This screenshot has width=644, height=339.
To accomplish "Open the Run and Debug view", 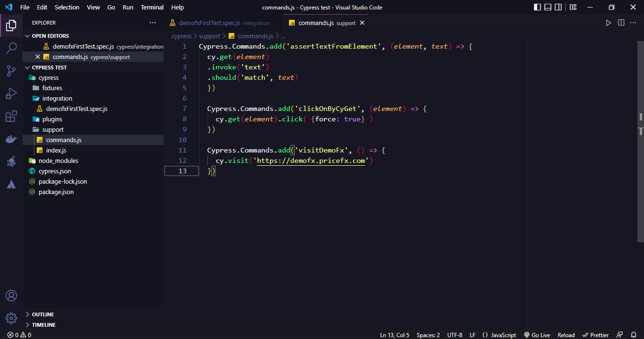I will click(11, 93).
